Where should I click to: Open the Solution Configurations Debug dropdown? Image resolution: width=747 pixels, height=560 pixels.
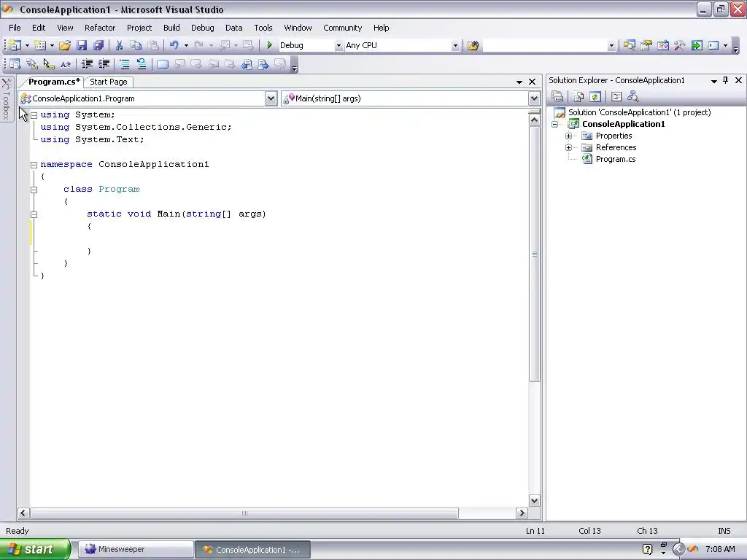[x=338, y=46]
